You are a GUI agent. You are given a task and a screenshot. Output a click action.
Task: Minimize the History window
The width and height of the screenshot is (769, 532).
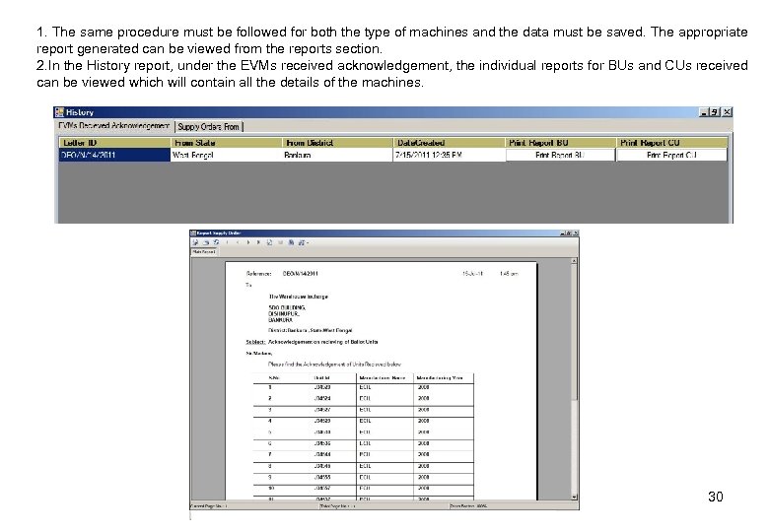click(704, 112)
